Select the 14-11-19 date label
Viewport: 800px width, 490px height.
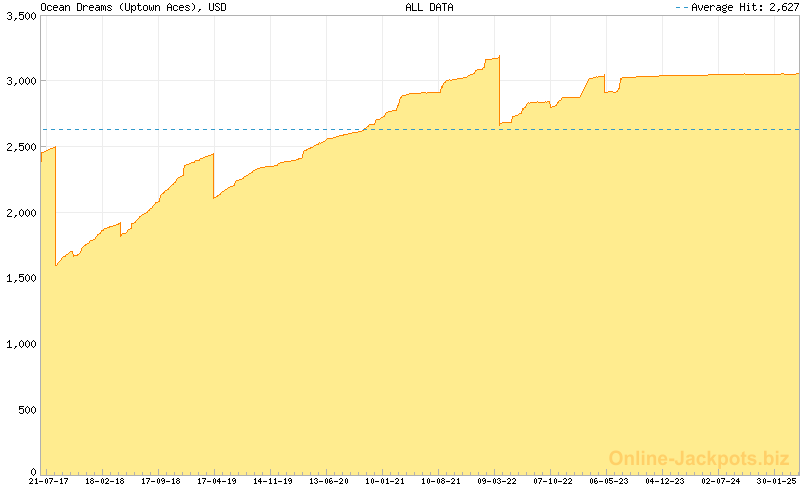click(273, 481)
